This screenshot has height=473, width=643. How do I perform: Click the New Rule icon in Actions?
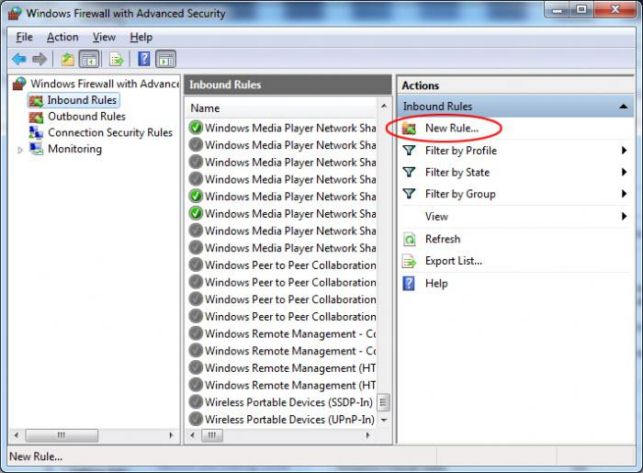point(409,129)
